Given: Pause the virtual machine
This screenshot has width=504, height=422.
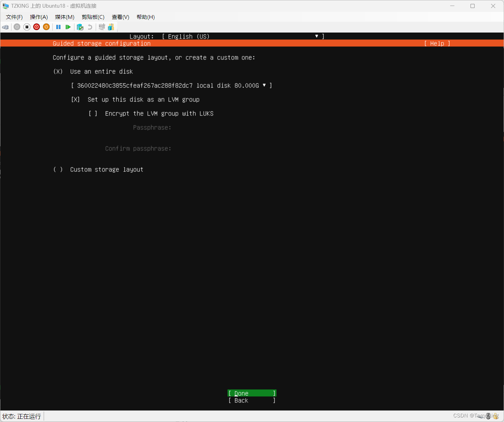Looking at the screenshot, I should point(58,27).
